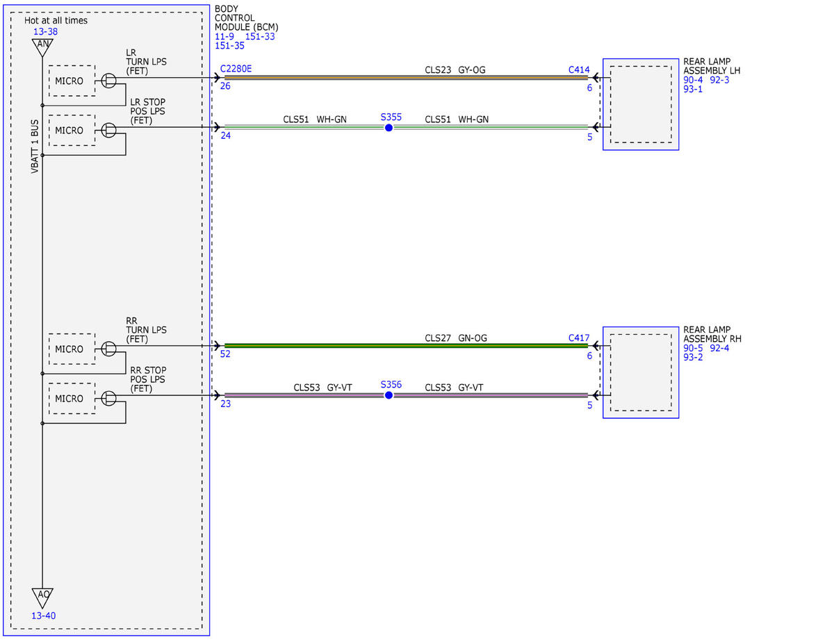Follow the 92-4 rear lamp RH reference
The width and height of the screenshot is (834, 644).
(x=720, y=348)
